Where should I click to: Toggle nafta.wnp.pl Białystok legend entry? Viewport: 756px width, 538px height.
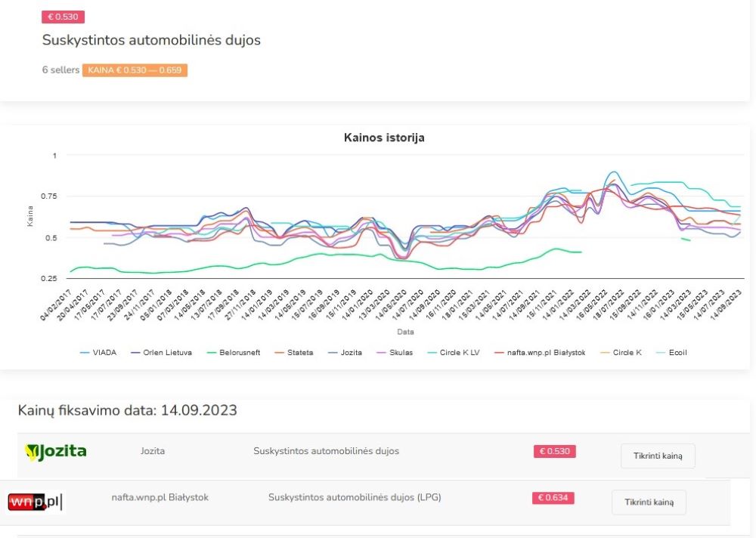[x=539, y=352]
